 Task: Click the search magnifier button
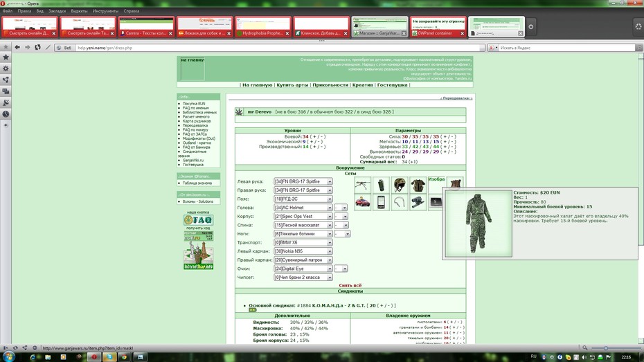(639, 48)
